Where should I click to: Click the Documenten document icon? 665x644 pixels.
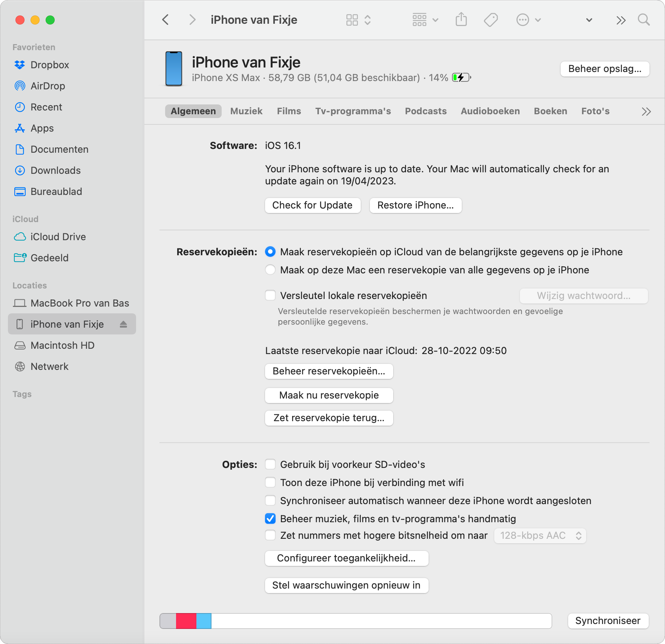tap(20, 149)
